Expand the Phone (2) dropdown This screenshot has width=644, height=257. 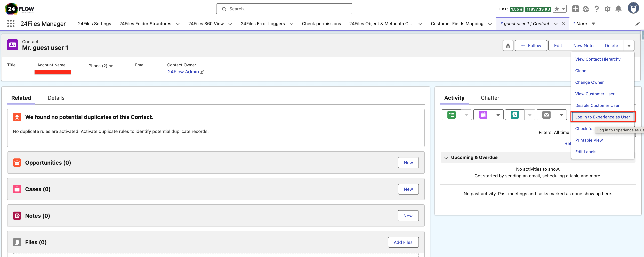pos(111,66)
